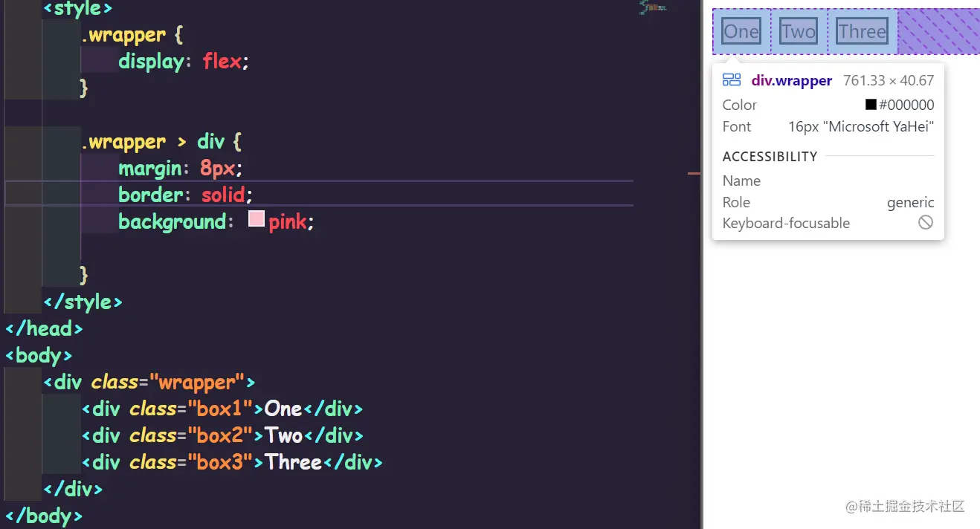
Task: Click the flex layout badge icon beside div.wrapper
Action: pyautogui.click(x=732, y=79)
